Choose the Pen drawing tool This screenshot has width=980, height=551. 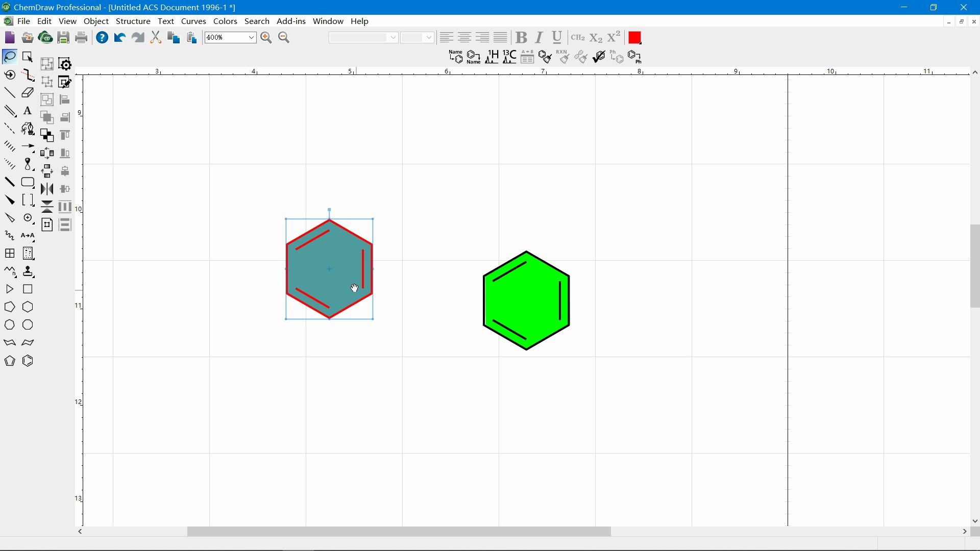pos(28,129)
